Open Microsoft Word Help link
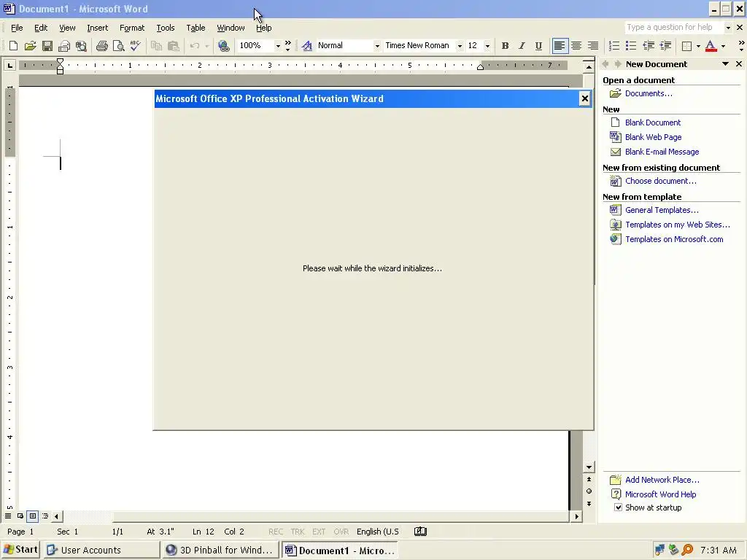This screenshot has height=560, width=747. click(x=660, y=494)
